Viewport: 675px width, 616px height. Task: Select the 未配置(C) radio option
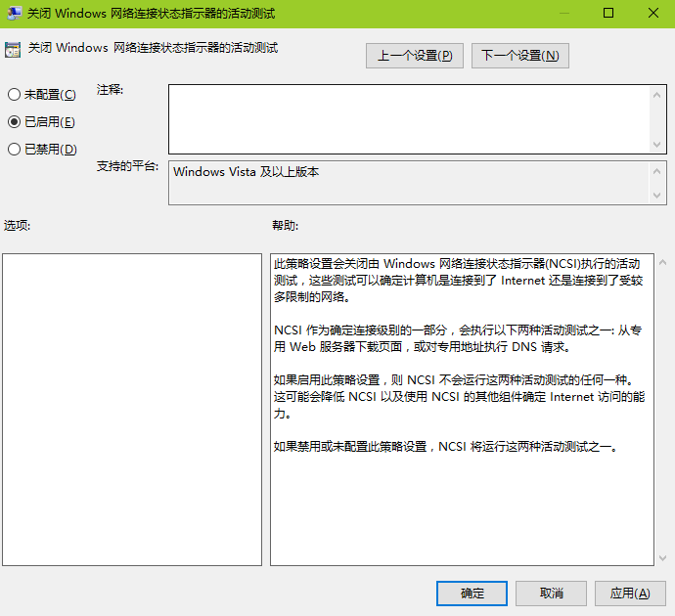click(14, 95)
